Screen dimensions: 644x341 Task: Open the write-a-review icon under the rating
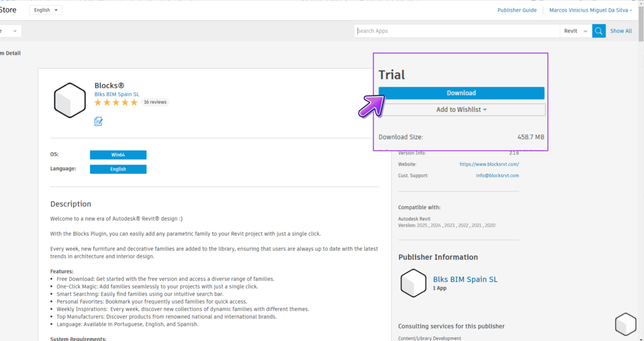click(98, 121)
